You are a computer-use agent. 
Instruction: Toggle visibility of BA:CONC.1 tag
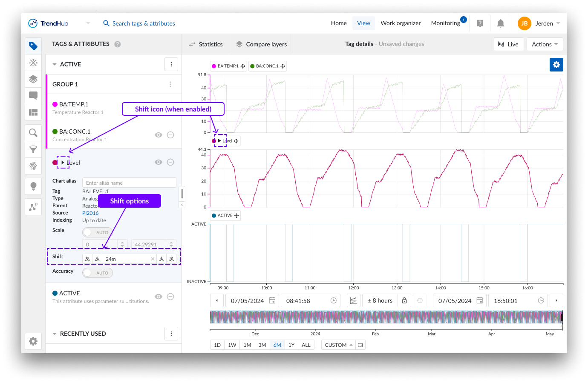click(x=159, y=135)
